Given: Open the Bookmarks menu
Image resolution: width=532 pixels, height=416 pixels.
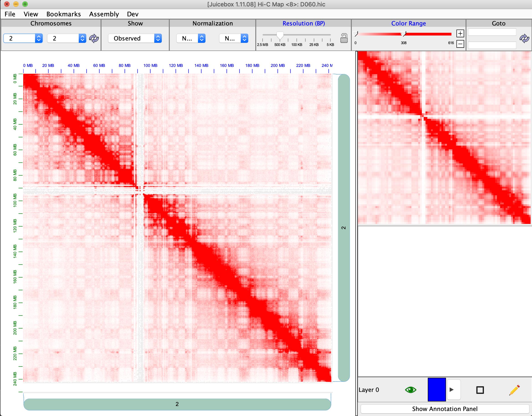Looking at the screenshot, I should coord(63,14).
